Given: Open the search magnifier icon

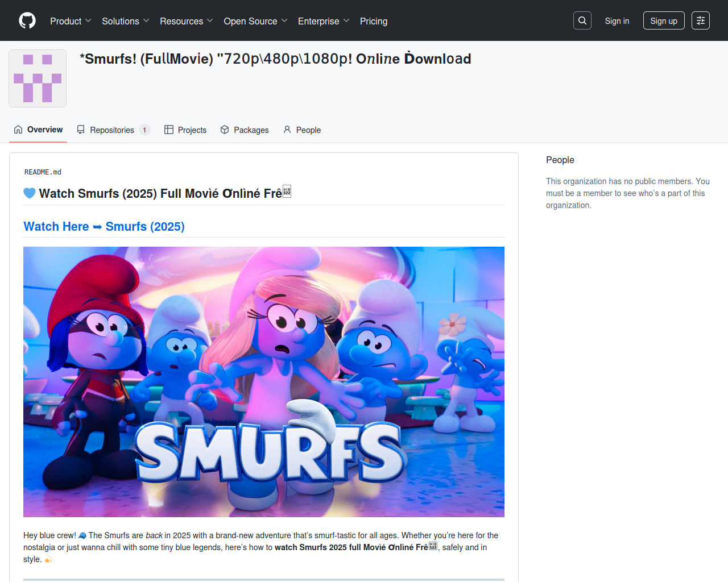Looking at the screenshot, I should click(582, 20).
